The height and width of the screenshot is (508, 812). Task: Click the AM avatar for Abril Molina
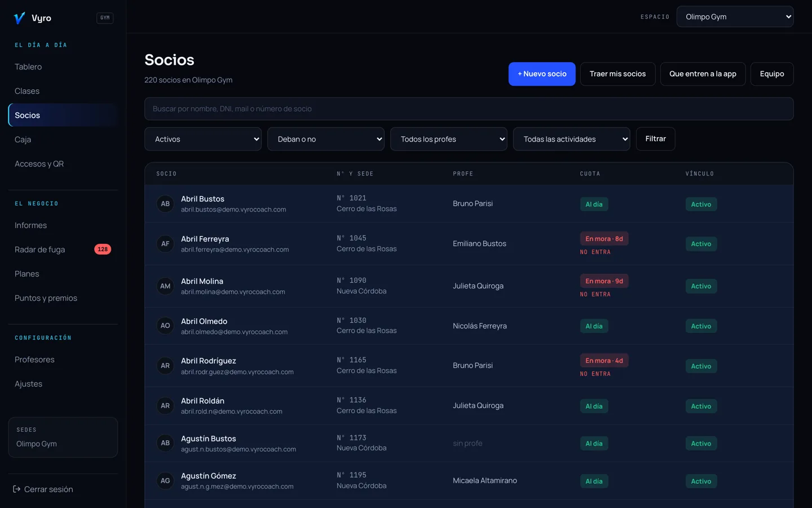[165, 286]
